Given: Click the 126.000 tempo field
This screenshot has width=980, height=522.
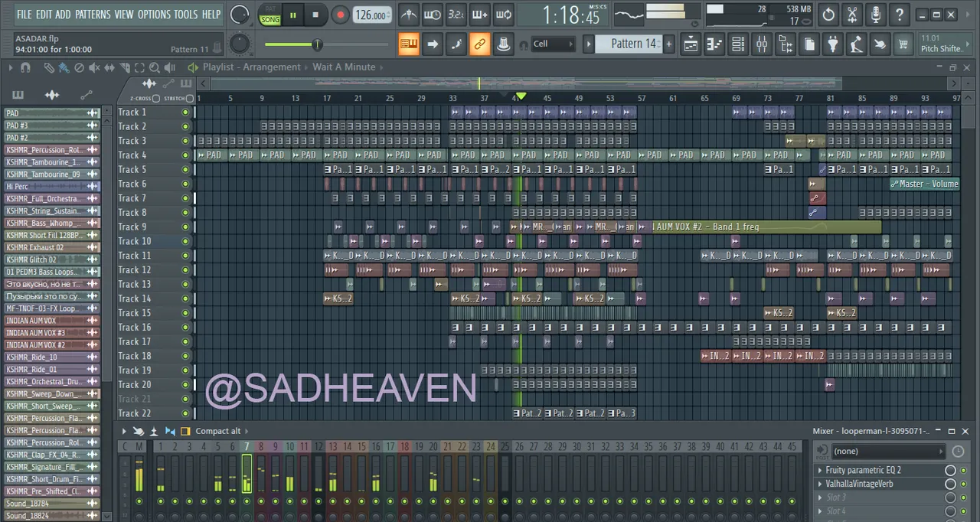Looking at the screenshot, I should click(x=371, y=15).
